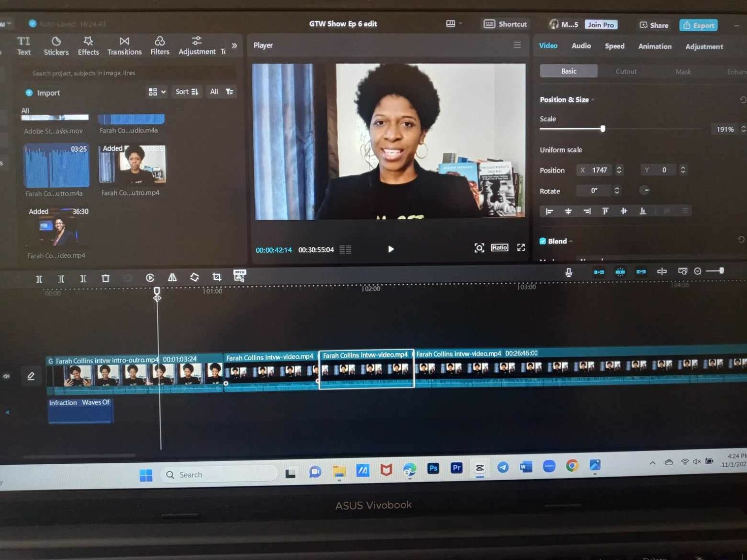Switch to the Cutout tab
Image resolution: width=747 pixels, height=560 pixels.
626,71
